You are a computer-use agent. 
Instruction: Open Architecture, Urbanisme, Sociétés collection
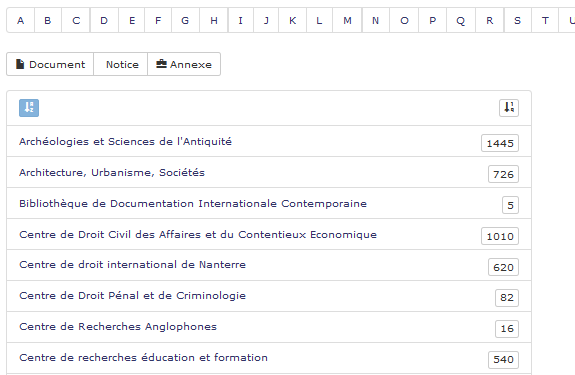[x=112, y=172]
